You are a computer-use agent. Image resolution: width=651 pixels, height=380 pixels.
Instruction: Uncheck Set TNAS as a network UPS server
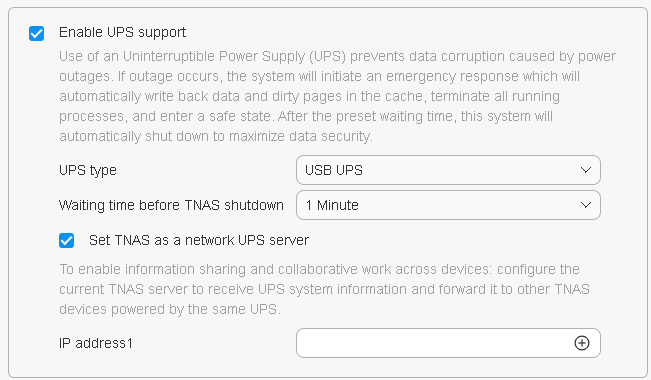pos(66,240)
